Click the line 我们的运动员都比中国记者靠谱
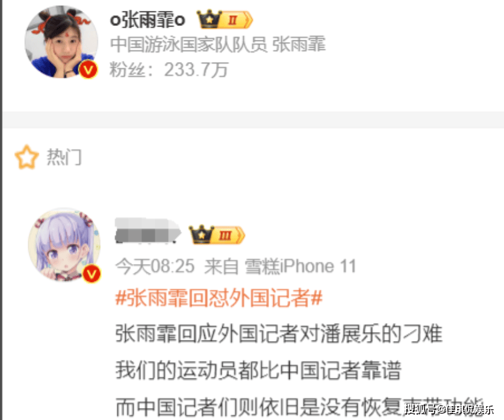 click(x=258, y=370)
